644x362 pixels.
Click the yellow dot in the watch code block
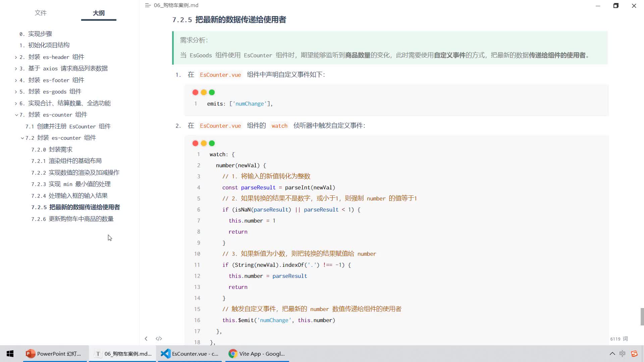(x=204, y=143)
